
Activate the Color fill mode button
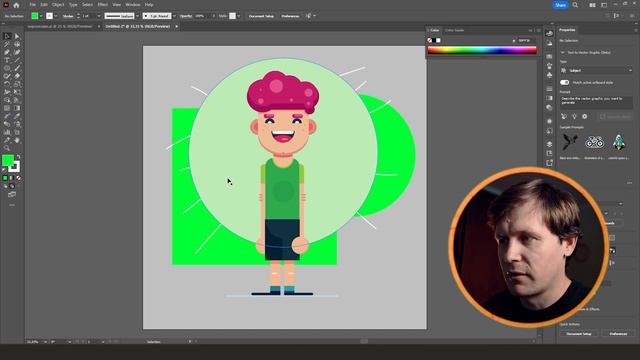point(5,178)
